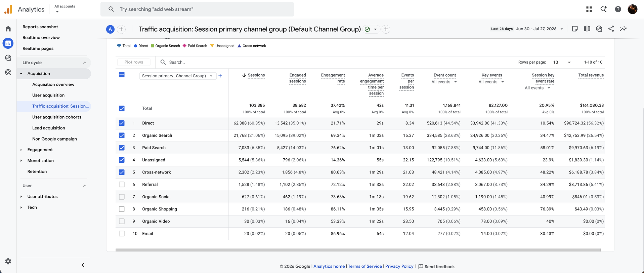
Task: Open Session key event rate All events dropdown
Action: coord(538,88)
